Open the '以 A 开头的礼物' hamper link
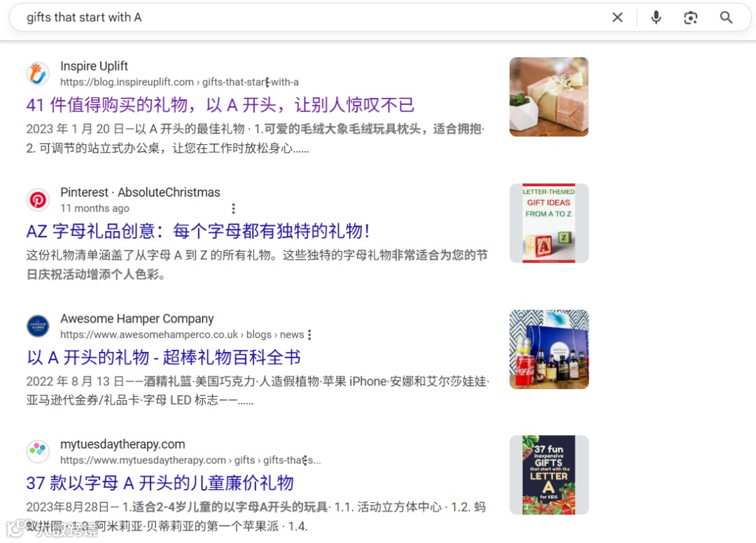The width and height of the screenshot is (756, 543). (164, 358)
